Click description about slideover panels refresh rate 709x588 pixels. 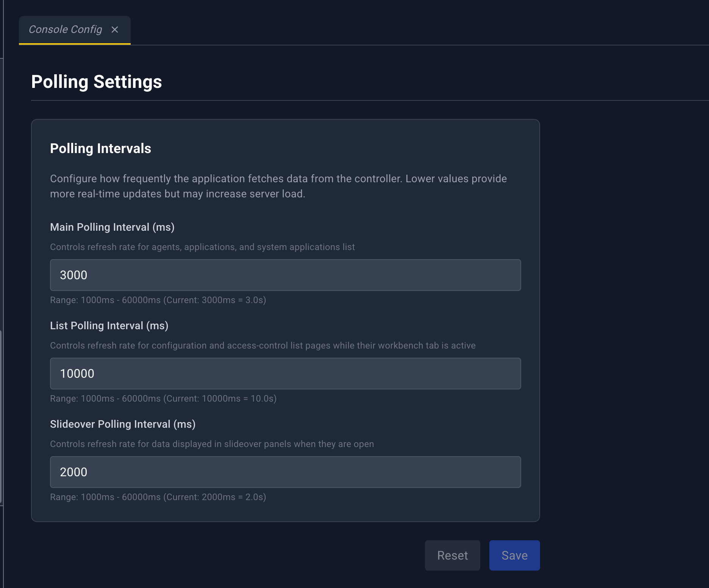point(212,444)
